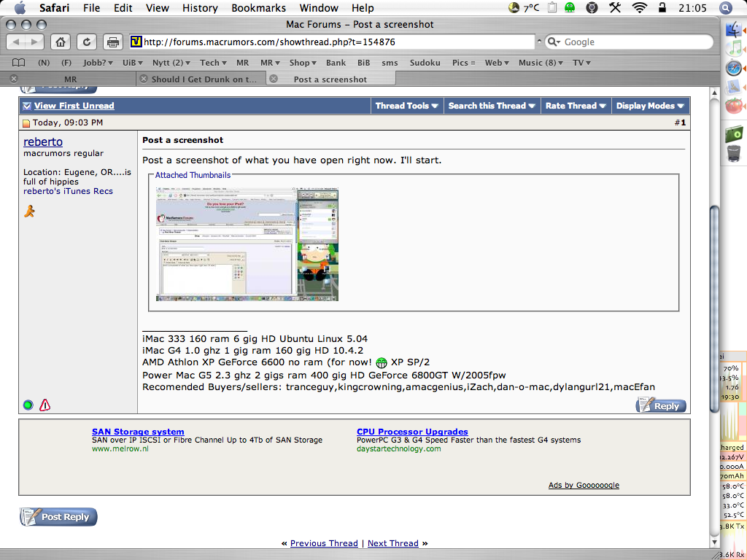Open the History menu
The height and width of the screenshot is (560, 747).
(200, 7)
